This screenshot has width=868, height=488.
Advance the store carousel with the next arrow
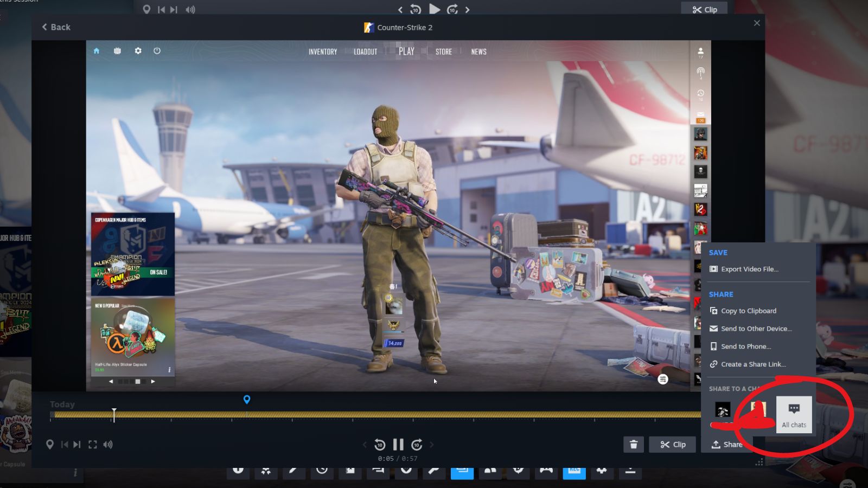pyautogui.click(x=153, y=381)
